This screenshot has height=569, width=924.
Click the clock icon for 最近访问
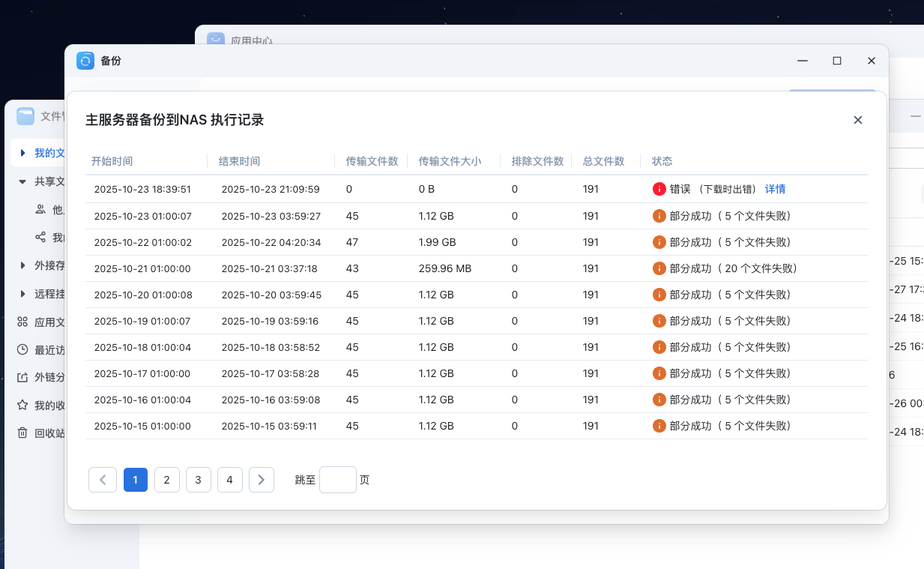pyautogui.click(x=22, y=349)
